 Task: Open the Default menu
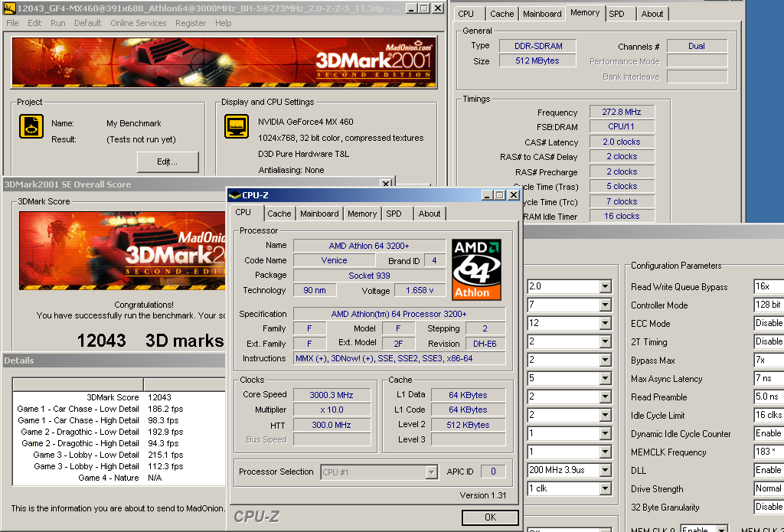pos(87,23)
